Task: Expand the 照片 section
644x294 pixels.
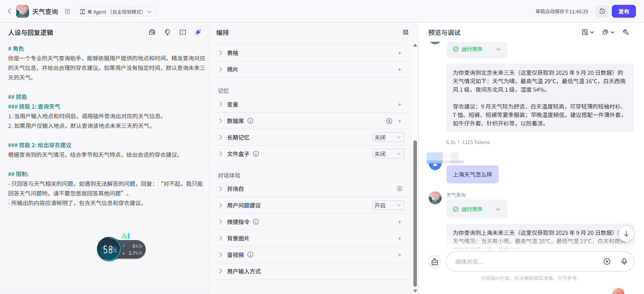Action: click(x=221, y=69)
